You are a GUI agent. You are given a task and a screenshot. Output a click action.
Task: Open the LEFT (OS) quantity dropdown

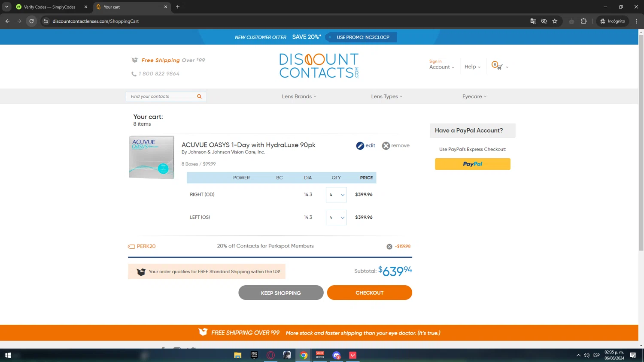pyautogui.click(x=336, y=217)
